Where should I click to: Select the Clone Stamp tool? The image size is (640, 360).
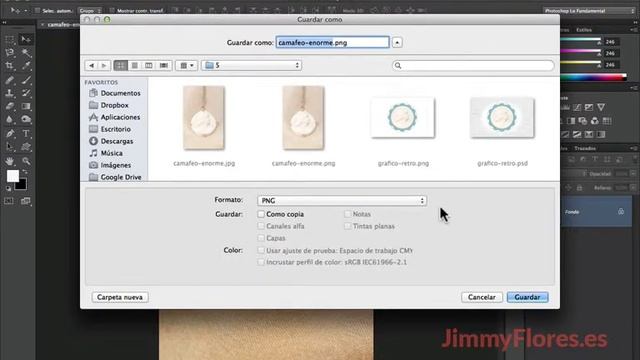9,93
